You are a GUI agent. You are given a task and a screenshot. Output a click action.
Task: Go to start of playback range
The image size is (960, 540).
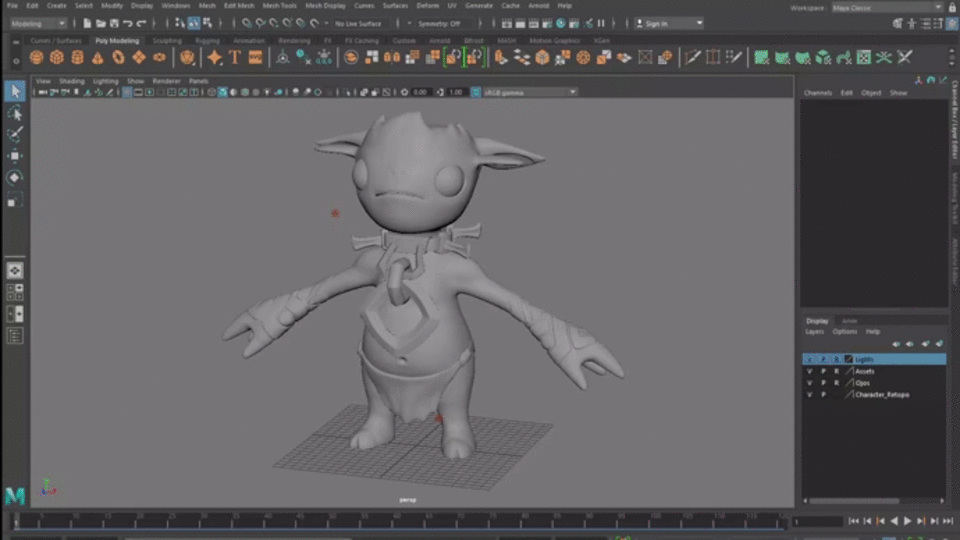(x=853, y=521)
